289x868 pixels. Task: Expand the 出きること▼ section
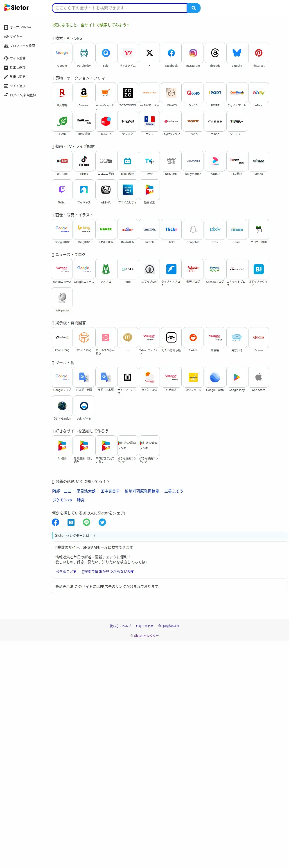tap(66, 572)
